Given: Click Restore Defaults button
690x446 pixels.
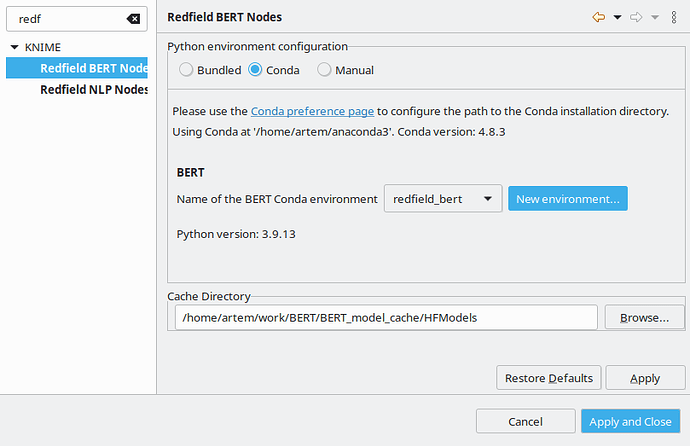Looking at the screenshot, I should 549,378.
